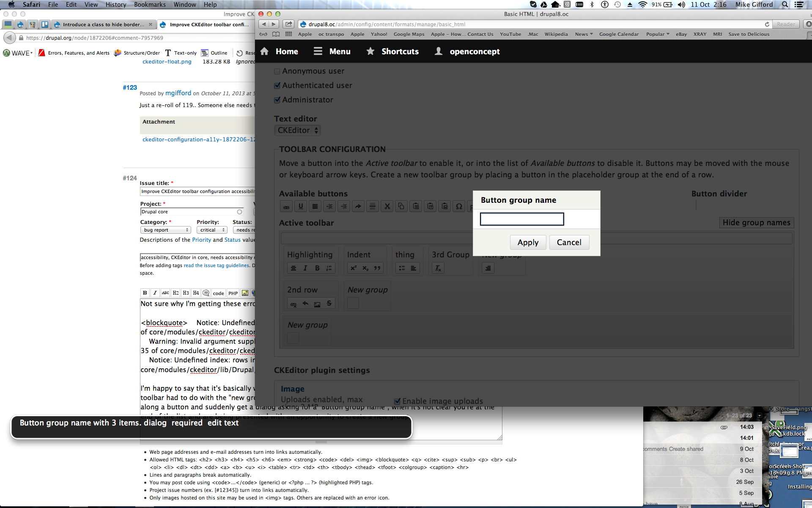Uncheck the Administrator role checkbox

pos(277,100)
